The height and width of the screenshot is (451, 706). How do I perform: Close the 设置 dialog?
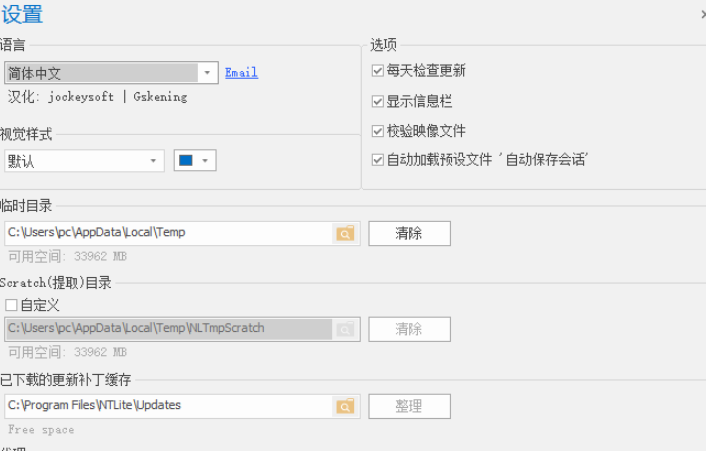coord(703,14)
